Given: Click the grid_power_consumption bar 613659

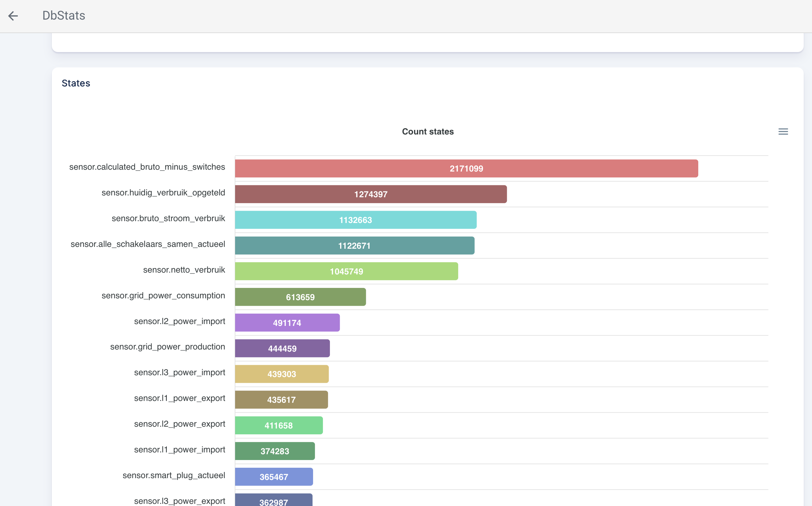Looking at the screenshot, I should tap(300, 297).
